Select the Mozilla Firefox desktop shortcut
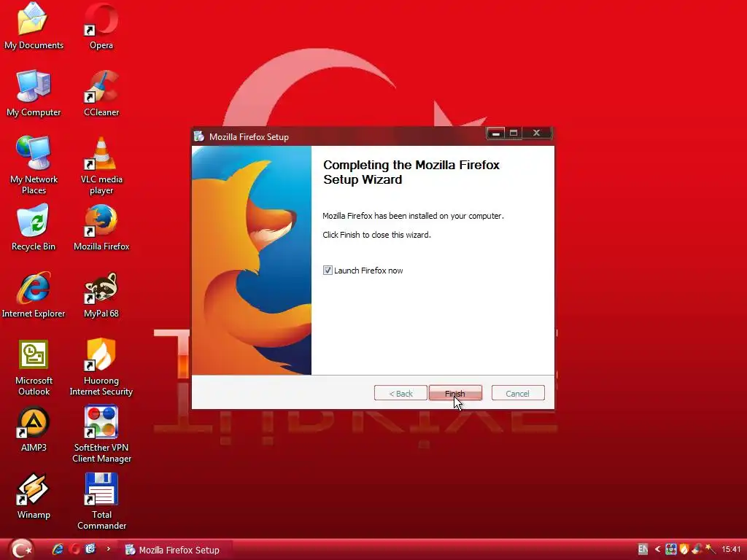Viewport: 747px width, 560px height. pos(101,227)
